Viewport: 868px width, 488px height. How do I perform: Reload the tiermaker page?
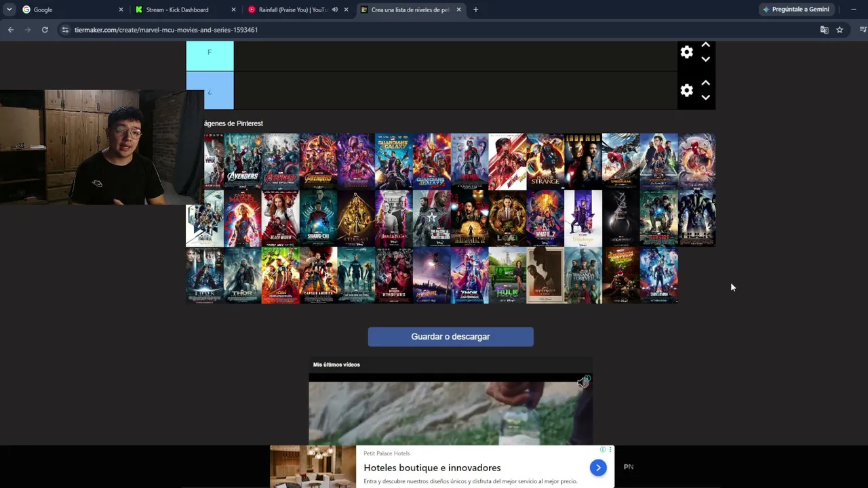(x=45, y=30)
